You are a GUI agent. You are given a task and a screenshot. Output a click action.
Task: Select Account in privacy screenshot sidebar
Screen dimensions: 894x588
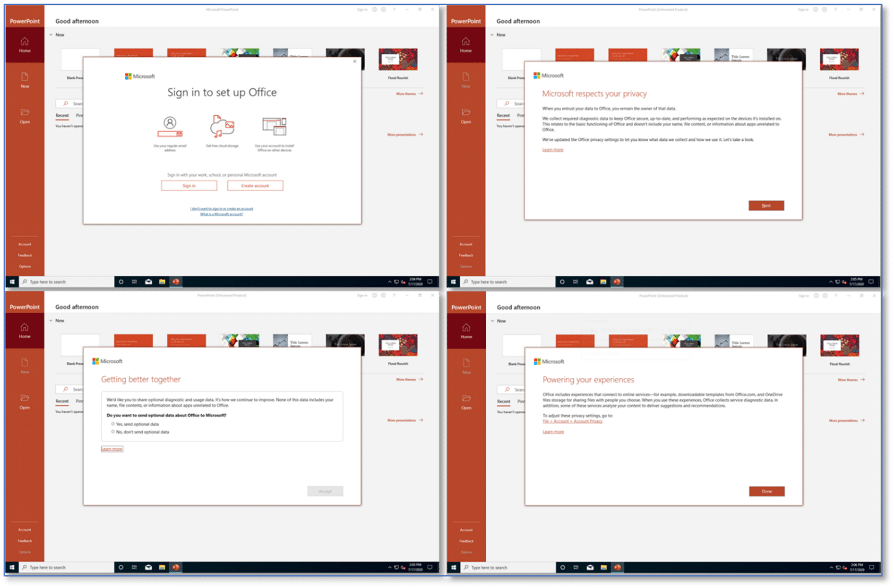pyautogui.click(x=466, y=244)
